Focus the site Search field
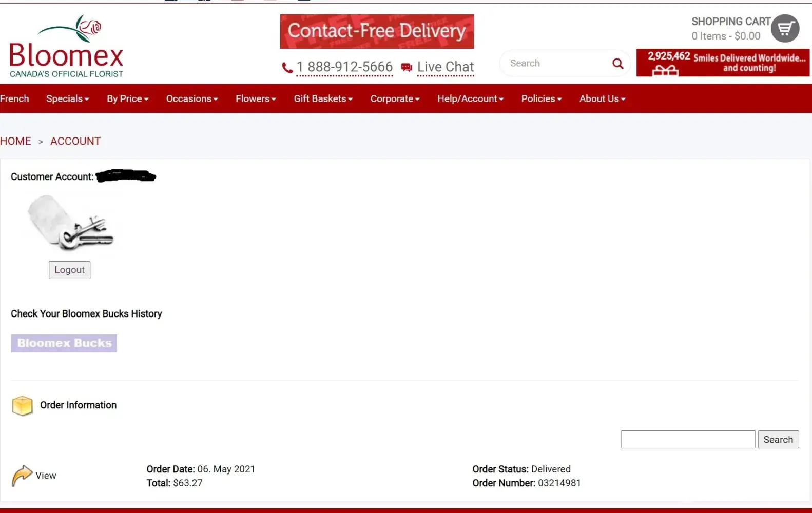The image size is (812, 513). coord(557,64)
